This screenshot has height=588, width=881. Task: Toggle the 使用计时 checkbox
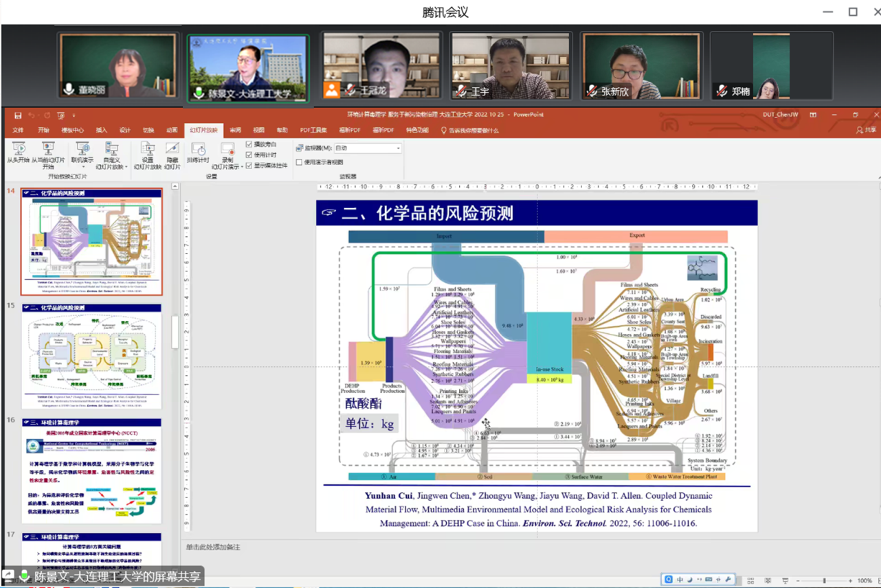(x=249, y=155)
